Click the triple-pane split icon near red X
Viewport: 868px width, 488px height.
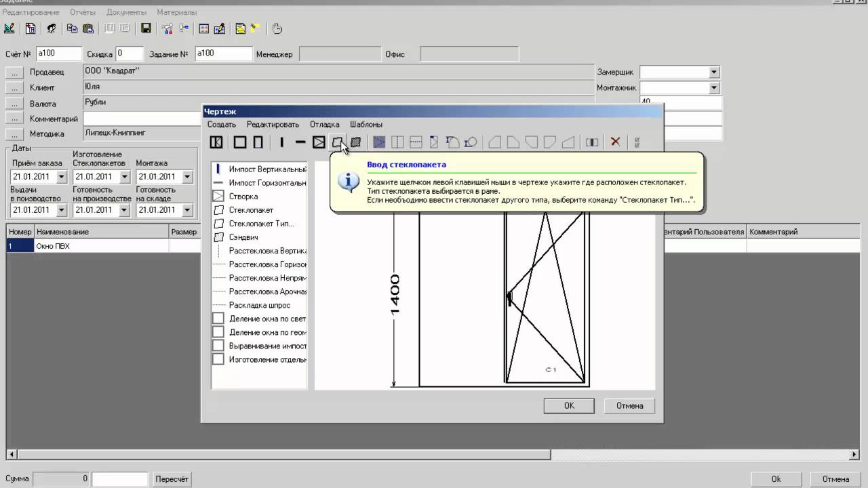coord(592,142)
